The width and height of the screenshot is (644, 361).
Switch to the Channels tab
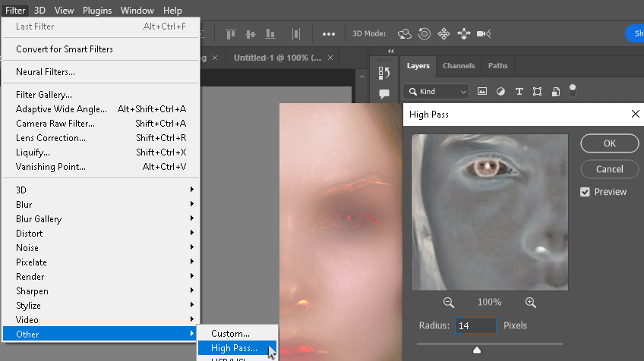coord(459,66)
